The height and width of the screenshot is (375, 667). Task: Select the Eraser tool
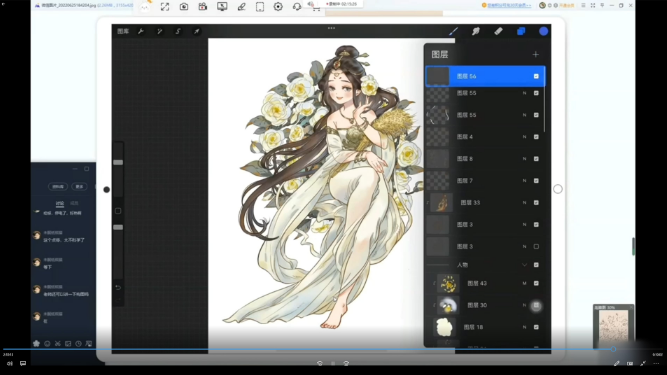point(499,31)
